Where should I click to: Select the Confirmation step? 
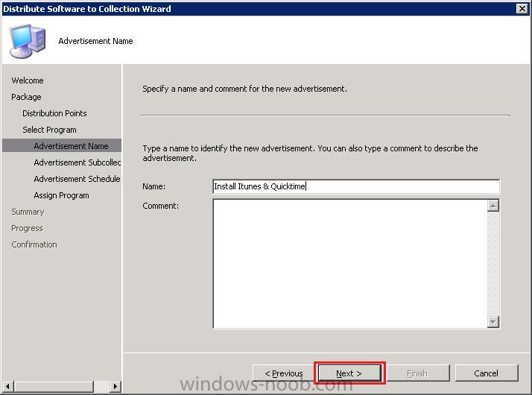(34, 244)
